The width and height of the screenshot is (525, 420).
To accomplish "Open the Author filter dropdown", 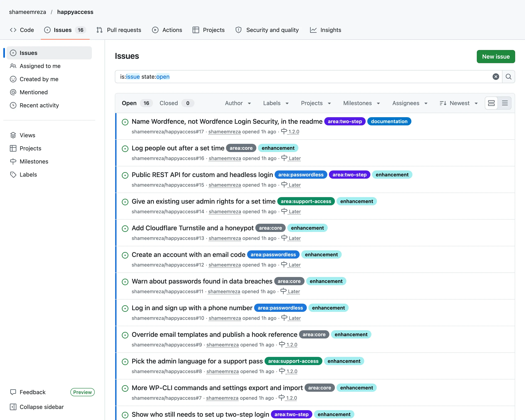I will tap(238, 103).
